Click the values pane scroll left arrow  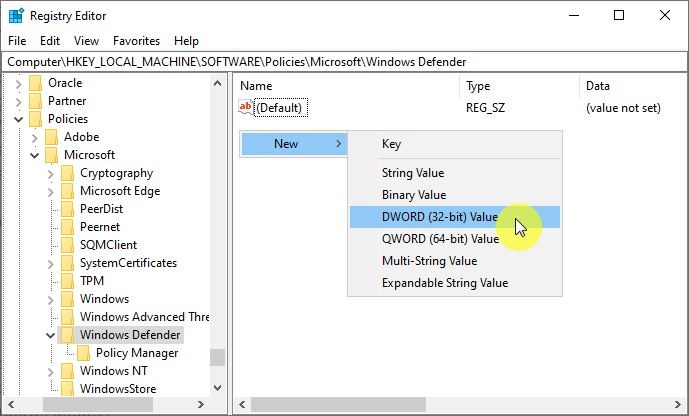(242, 404)
